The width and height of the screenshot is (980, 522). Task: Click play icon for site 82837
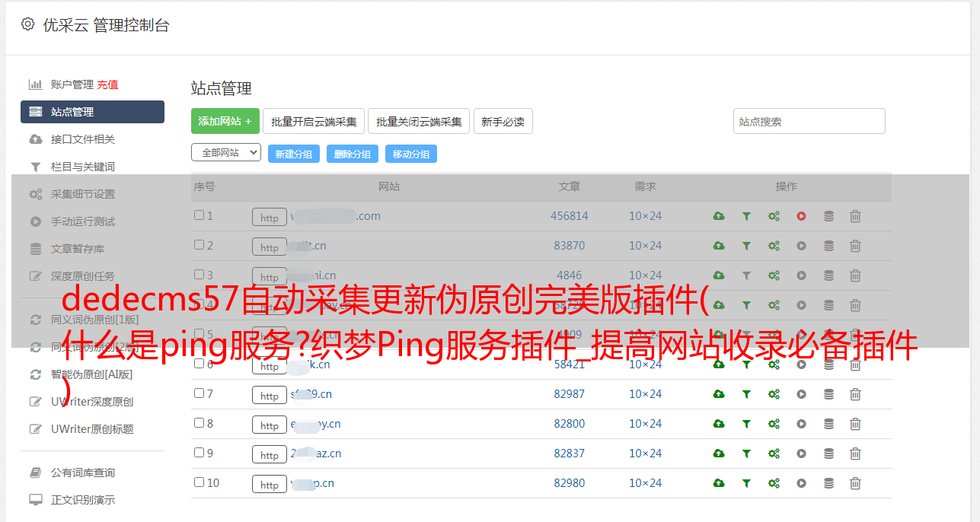pyautogui.click(x=801, y=454)
